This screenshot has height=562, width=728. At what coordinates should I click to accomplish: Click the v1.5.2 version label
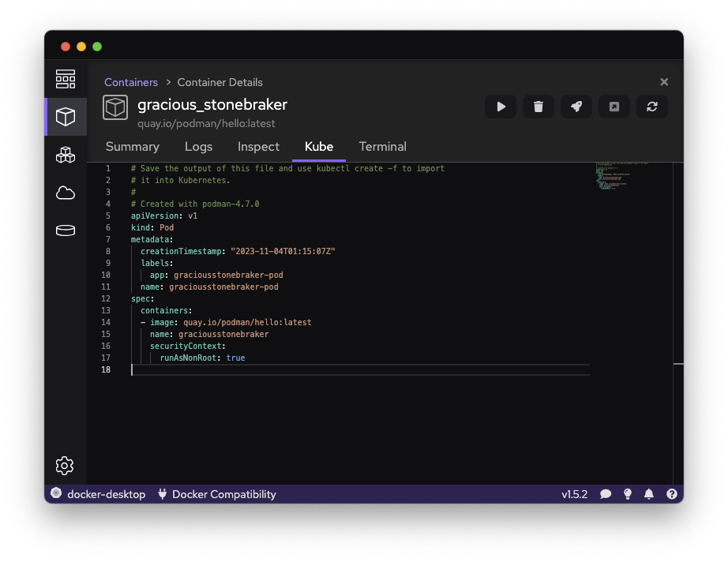pyautogui.click(x=574, y=494)
